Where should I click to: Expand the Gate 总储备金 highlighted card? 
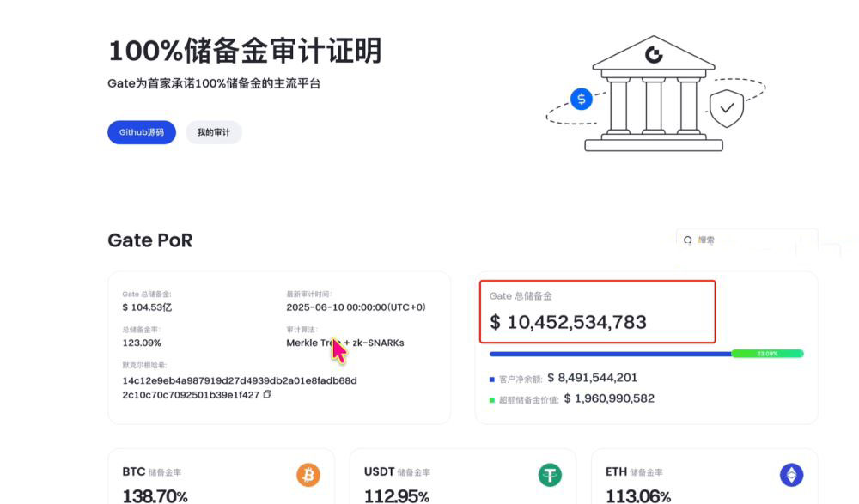point(598,312)
